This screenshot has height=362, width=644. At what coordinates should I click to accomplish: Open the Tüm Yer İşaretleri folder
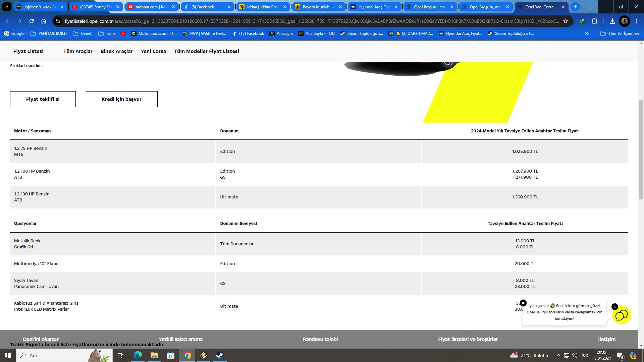(x=620, y=34)
